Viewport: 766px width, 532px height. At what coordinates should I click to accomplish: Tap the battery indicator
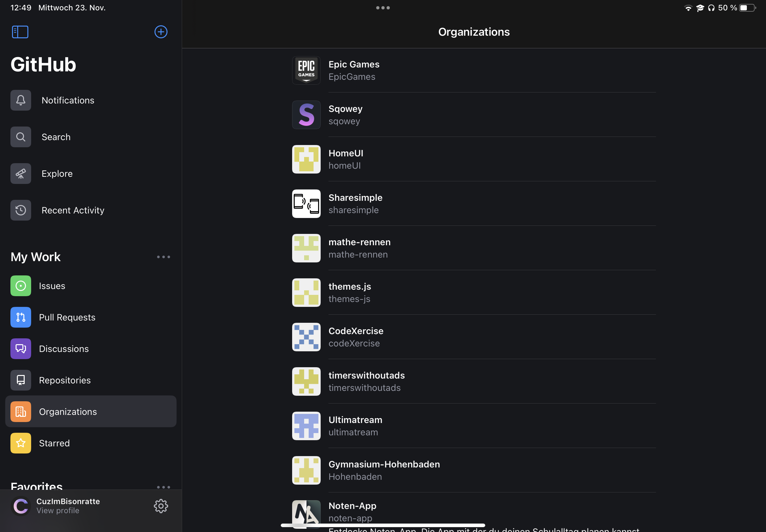[x=747, y=8]
